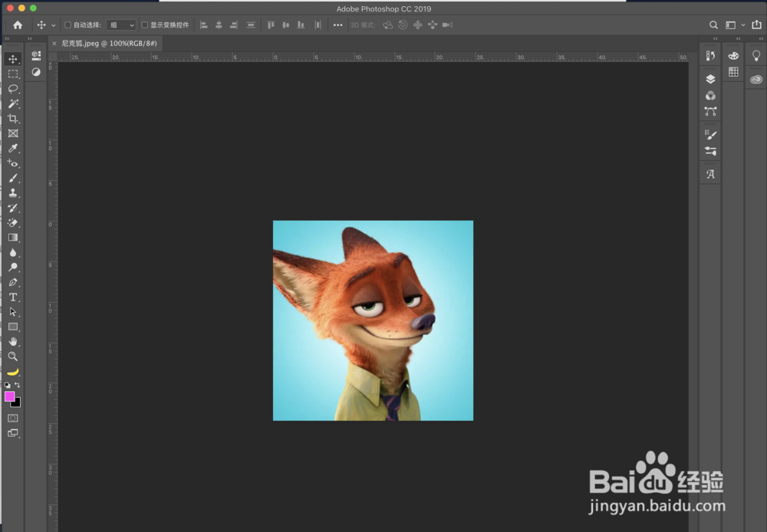Select the Move tool in the toolbox

coord(13,59)
